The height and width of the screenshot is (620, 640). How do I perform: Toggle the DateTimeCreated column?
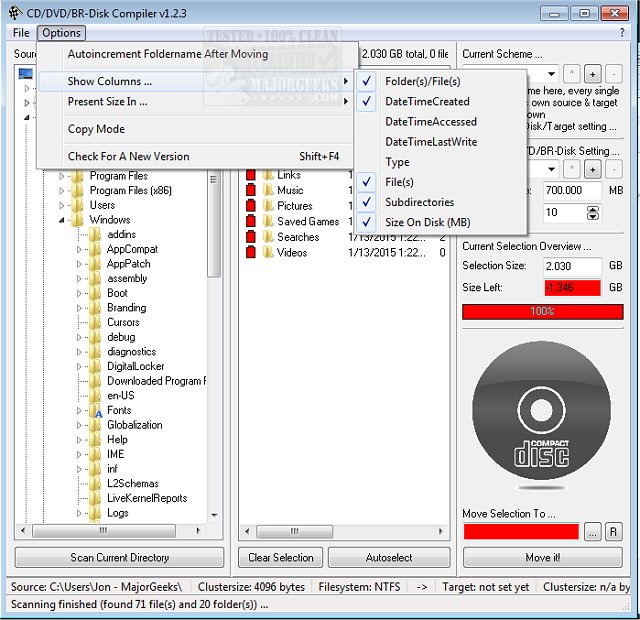point(441,101)
